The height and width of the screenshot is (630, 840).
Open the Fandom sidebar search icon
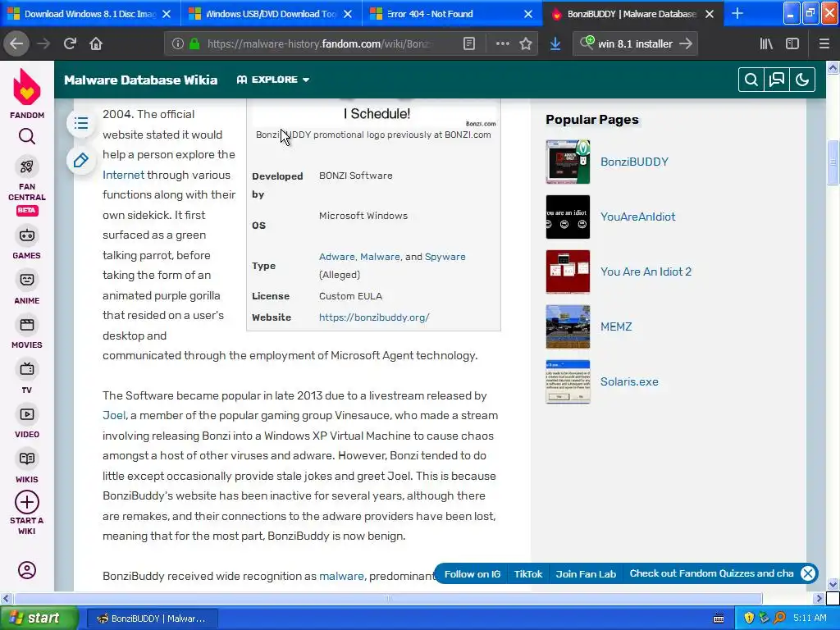click(27, 137)
